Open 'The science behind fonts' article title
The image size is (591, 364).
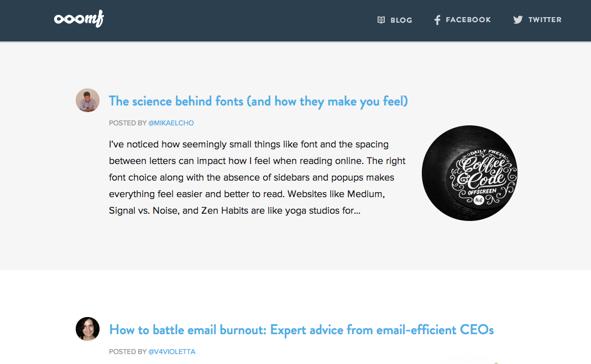click(x=258, y=101)
